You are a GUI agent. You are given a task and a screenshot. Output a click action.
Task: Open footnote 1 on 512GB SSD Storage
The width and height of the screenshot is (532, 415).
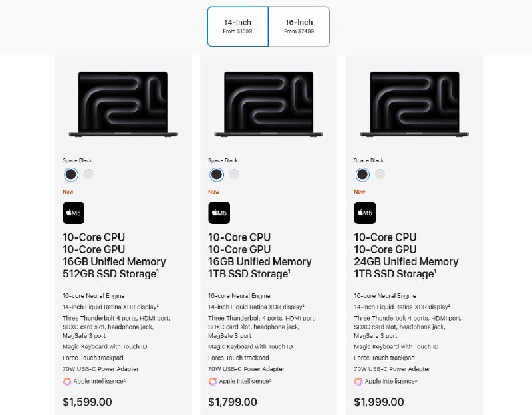(x=157, y=271)
